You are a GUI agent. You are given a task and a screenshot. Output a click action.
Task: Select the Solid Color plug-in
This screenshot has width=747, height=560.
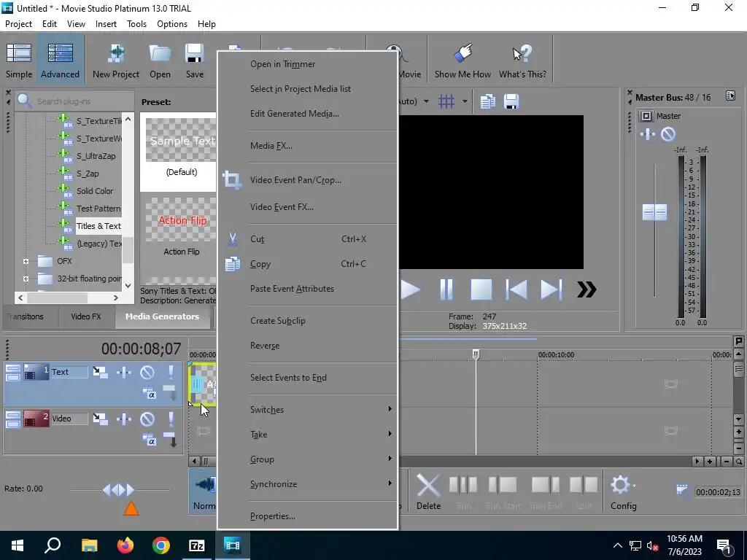coord(95,191)
